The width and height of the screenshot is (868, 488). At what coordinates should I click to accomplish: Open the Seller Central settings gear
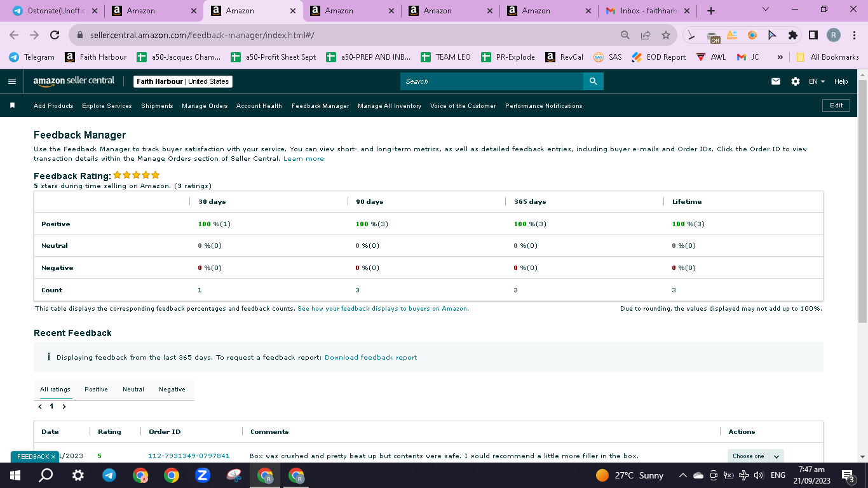tap(796, 81)
